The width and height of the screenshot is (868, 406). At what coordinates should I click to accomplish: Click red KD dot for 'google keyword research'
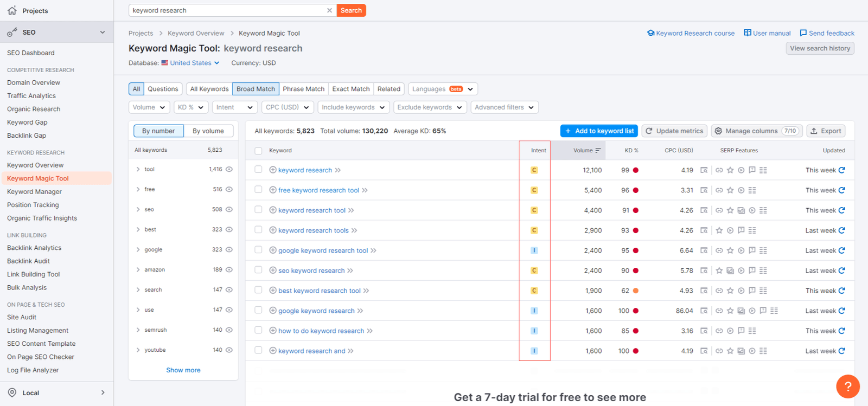[636, 311]
